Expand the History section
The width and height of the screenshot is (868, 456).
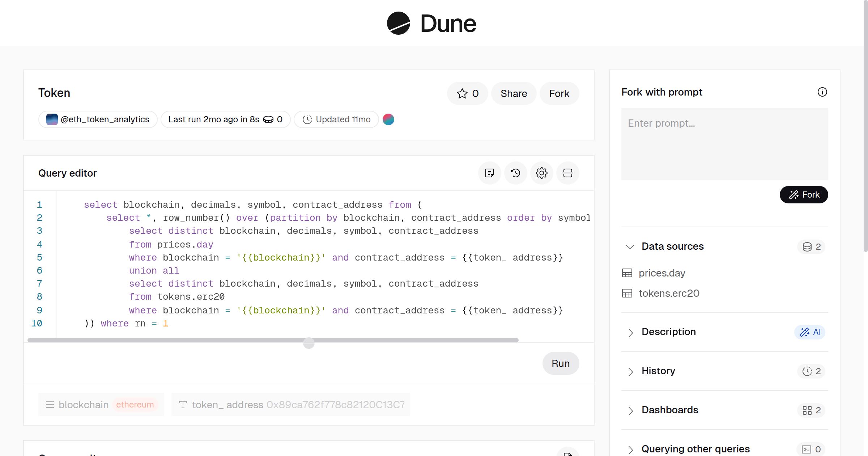pyautogui.click(x=631, y=372)
